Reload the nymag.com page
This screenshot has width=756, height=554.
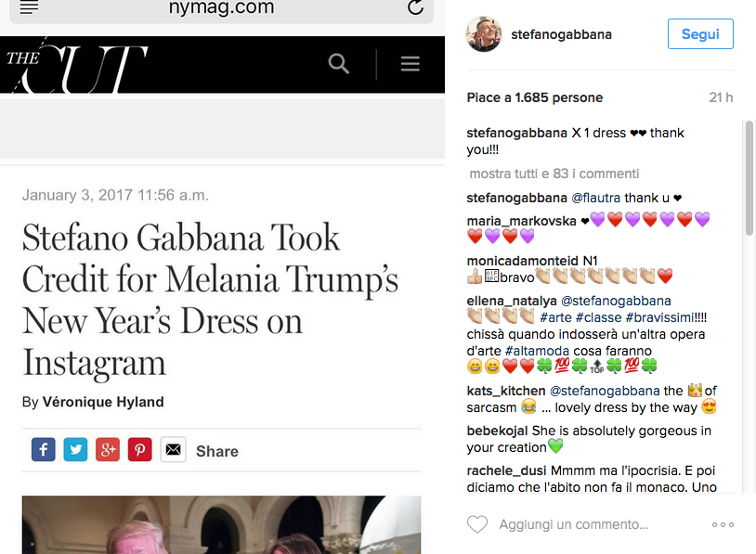414,10
